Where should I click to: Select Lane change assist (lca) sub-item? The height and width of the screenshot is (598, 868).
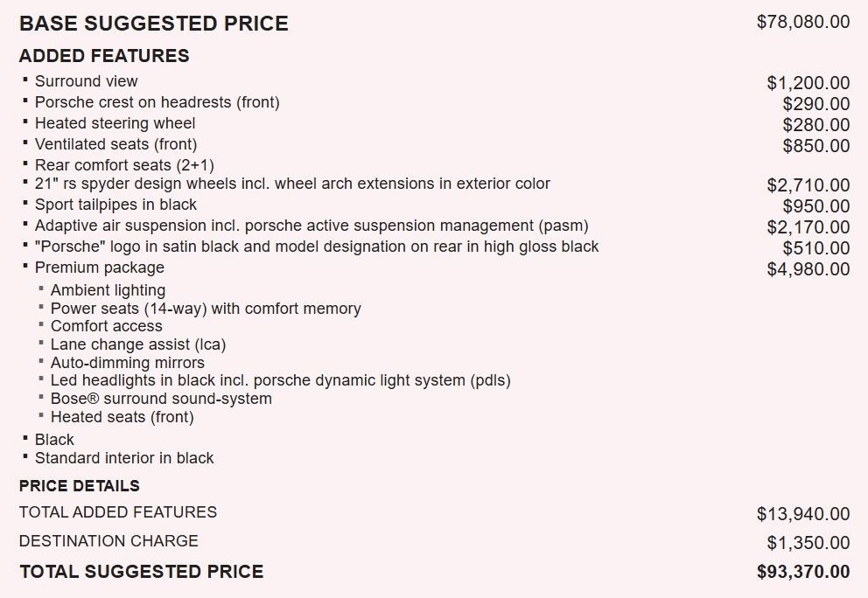pyautogui.click(x=138, y=344)
